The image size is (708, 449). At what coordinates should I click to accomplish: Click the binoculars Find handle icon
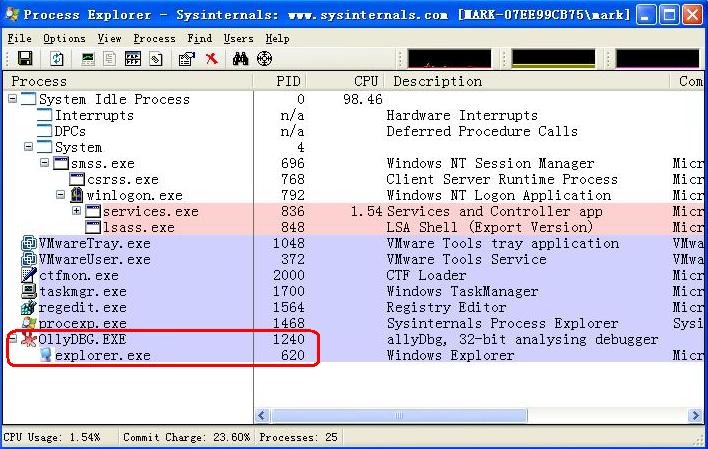240,59
